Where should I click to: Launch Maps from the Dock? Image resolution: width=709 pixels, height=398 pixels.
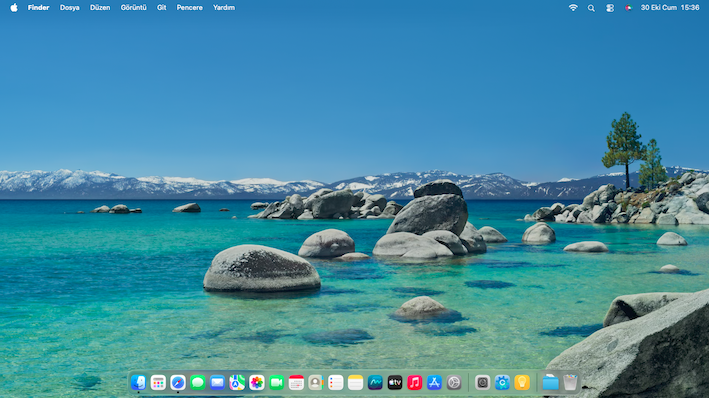pyautogui.click(x=237, y=383)
